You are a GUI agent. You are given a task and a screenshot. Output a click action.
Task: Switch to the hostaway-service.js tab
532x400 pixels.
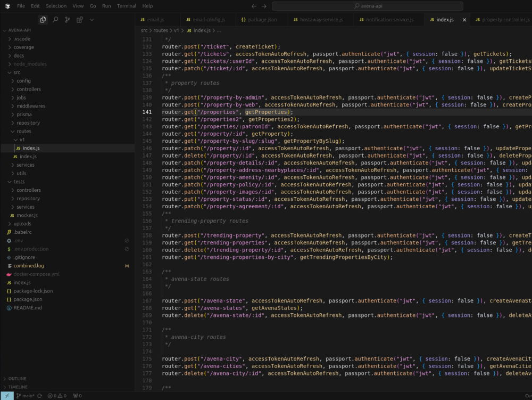pos(321,20)
